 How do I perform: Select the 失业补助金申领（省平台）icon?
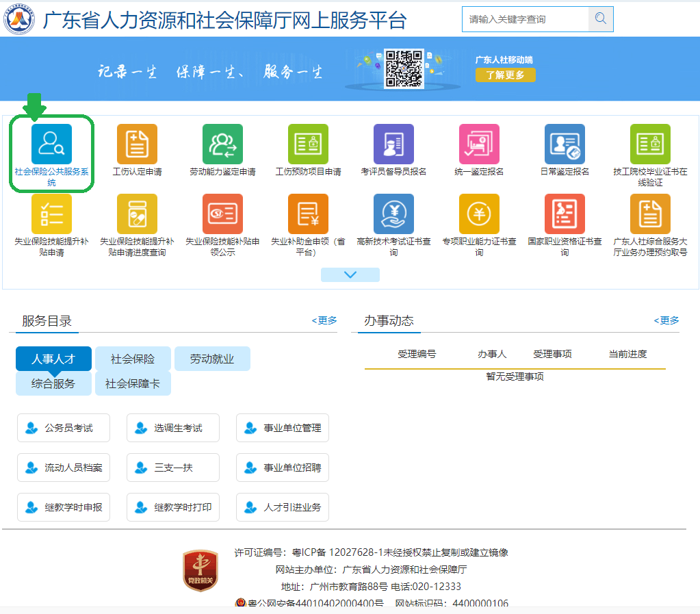pos(307,214)
